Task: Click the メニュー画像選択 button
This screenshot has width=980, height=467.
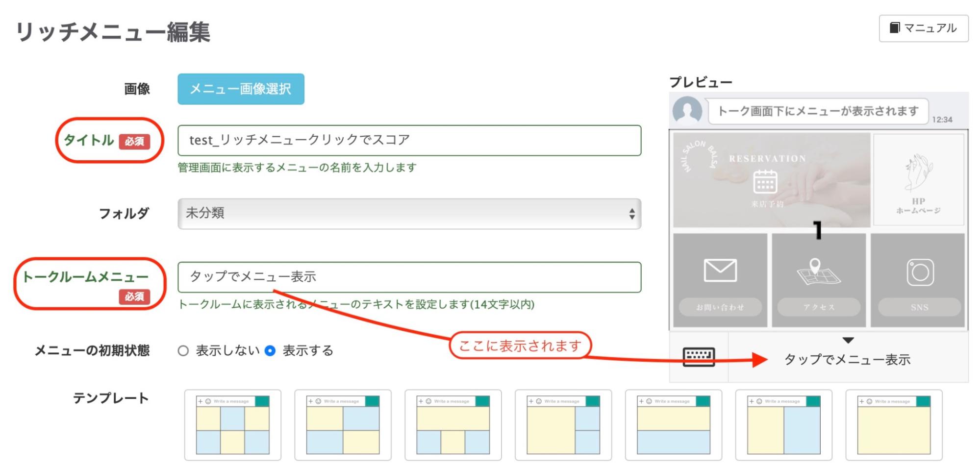Action: click(x=240, y=89)
